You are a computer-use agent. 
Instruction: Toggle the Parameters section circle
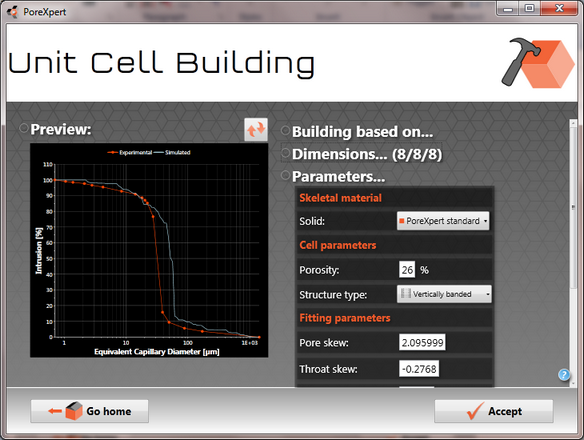[286, 175]
